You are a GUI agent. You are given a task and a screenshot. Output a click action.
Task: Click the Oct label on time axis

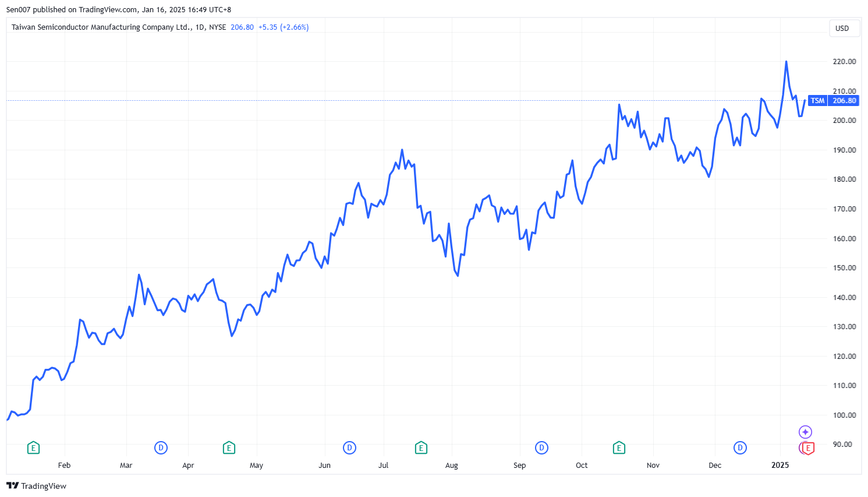[x=582, y=465]
